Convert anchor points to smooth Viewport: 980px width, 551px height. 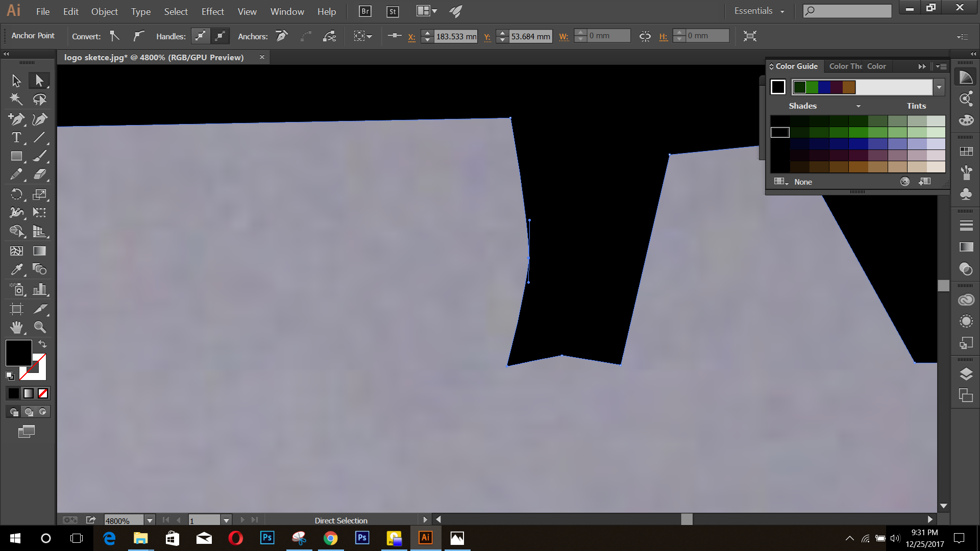coord(138,36)
